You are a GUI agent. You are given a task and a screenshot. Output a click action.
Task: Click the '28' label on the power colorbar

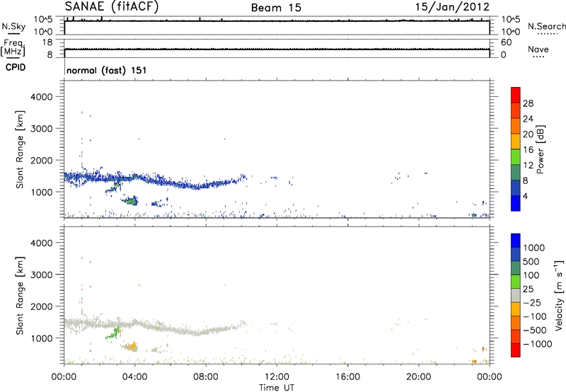(528, 103)
